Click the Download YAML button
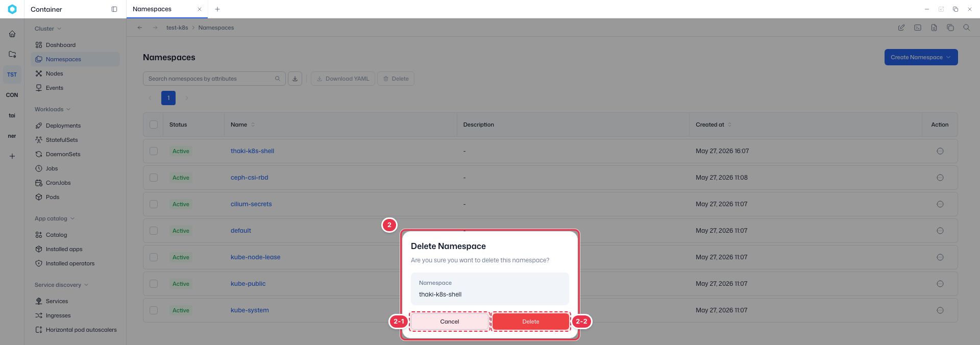This screenshot has height=345, width=980. [x=343, y=79]
